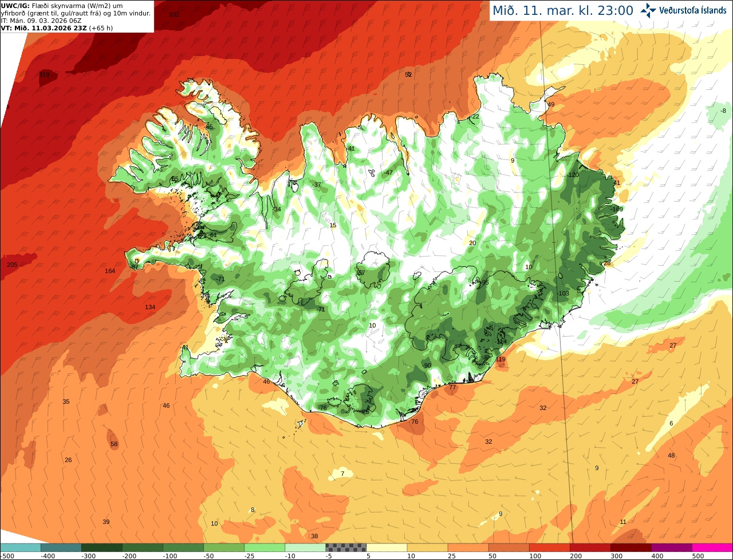Click the 22 value on the north coast
The height and width of the screenshot is (560, 733).
pos(475,117)
